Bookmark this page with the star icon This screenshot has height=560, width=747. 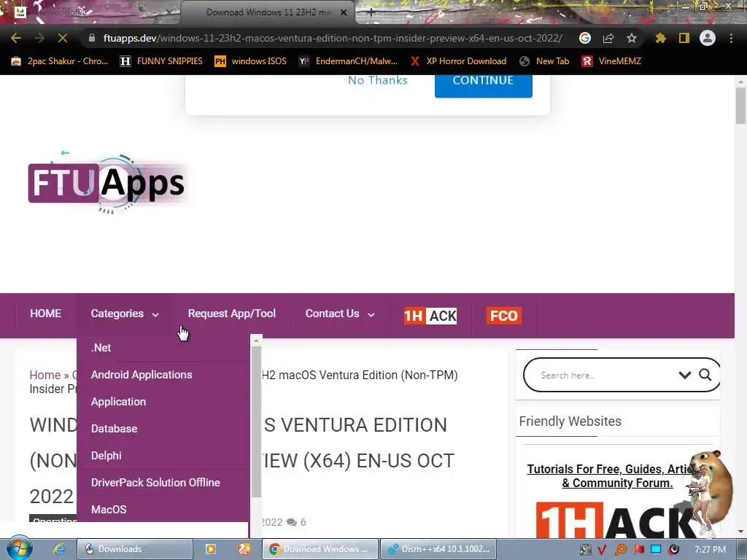click(x=632, y=38)
